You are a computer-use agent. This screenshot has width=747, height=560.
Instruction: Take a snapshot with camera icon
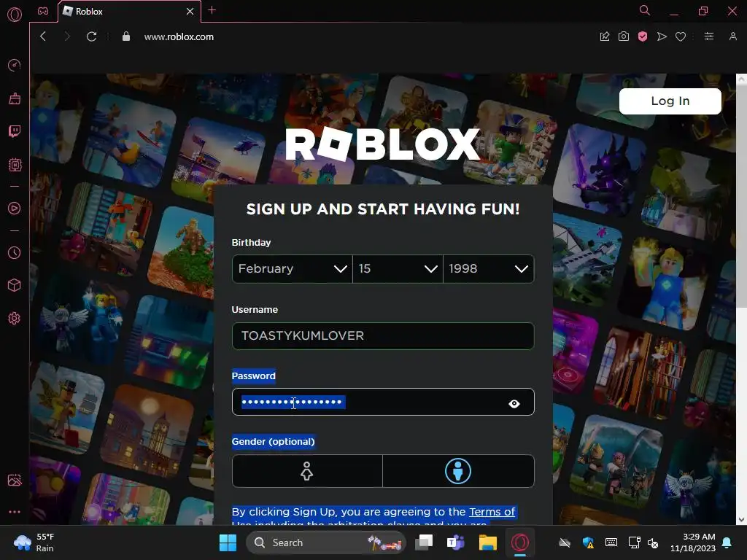point(624,36)
